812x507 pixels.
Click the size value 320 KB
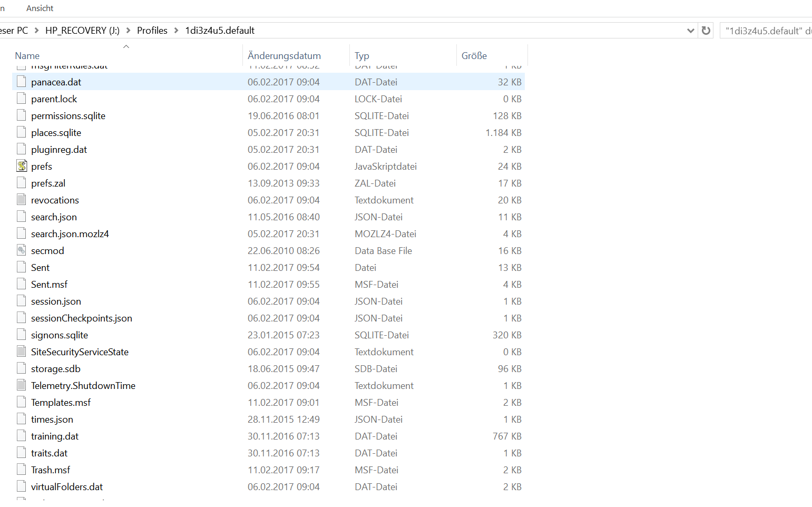click(507, 335)
